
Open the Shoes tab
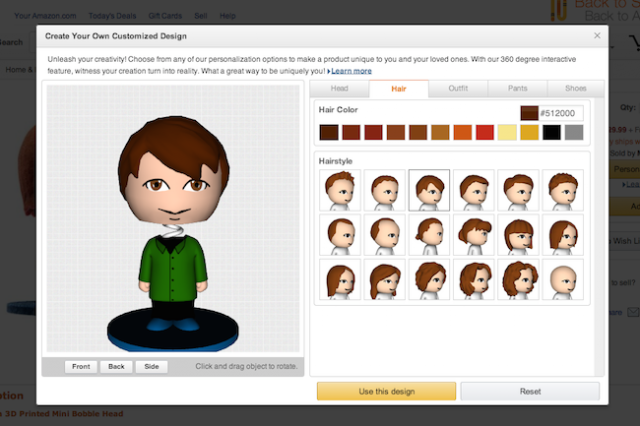coord(575,89)
